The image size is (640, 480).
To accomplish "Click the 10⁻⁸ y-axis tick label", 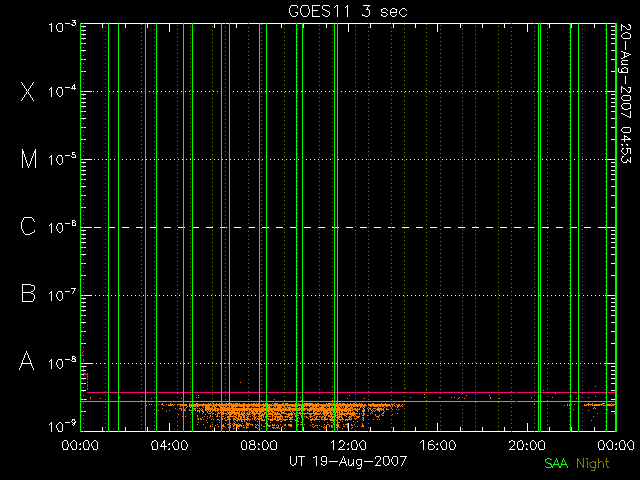I will click(x=62, y=363).
